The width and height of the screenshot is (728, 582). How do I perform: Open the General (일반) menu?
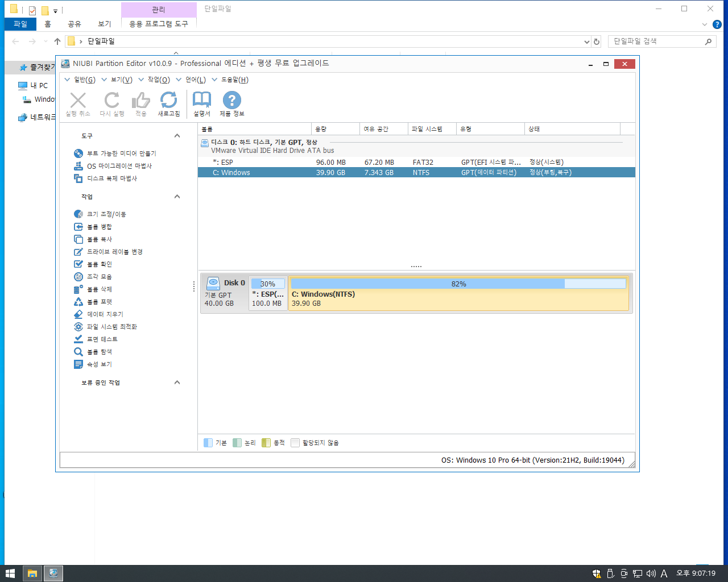click(80, 80)
